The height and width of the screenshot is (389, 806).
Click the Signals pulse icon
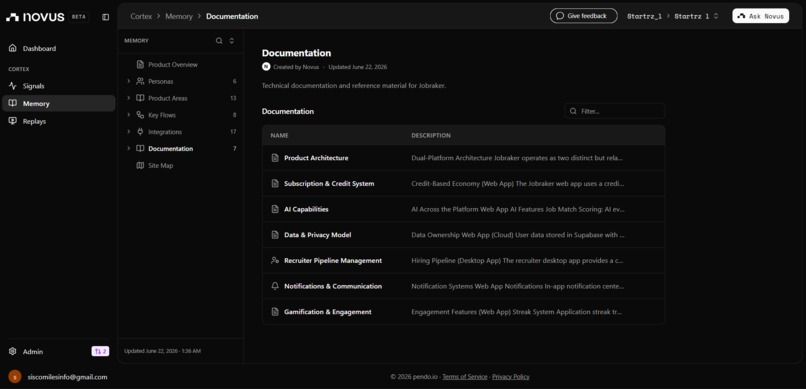[x=13, y=86]
